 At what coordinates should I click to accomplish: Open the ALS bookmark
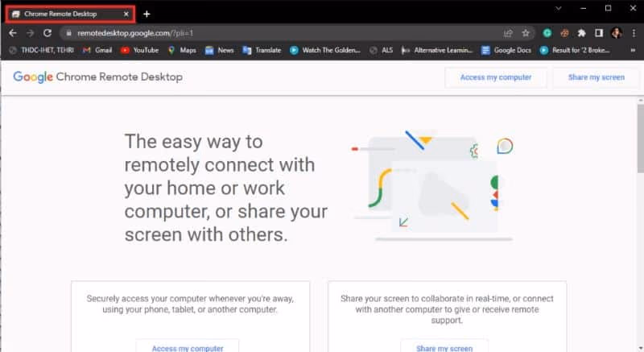pyautogui.click(x=381, y=50)
